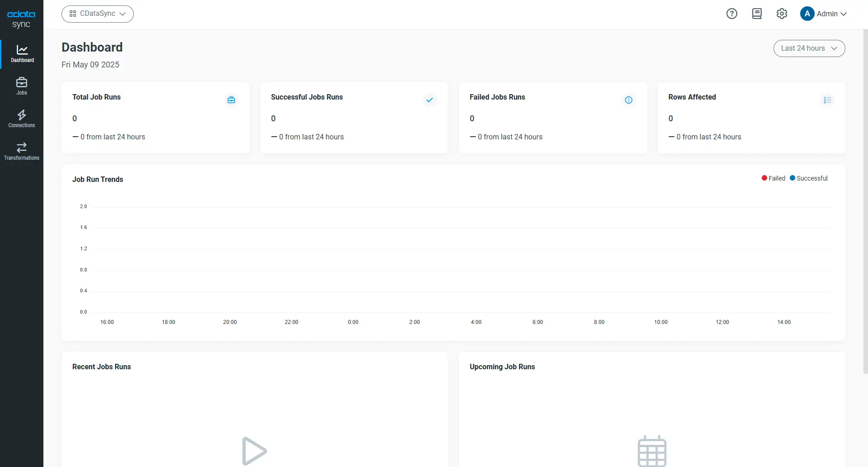Image resolution: width=868 pixels, height=467 pixels.
Task: Click the Failed Jobs Runs alert icon
Action: (628, 100)
